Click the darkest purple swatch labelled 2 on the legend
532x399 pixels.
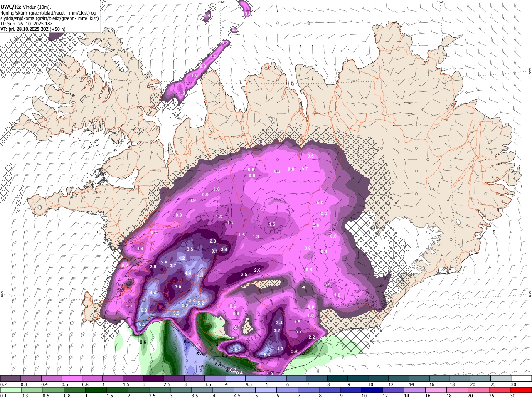click(153, 379)
